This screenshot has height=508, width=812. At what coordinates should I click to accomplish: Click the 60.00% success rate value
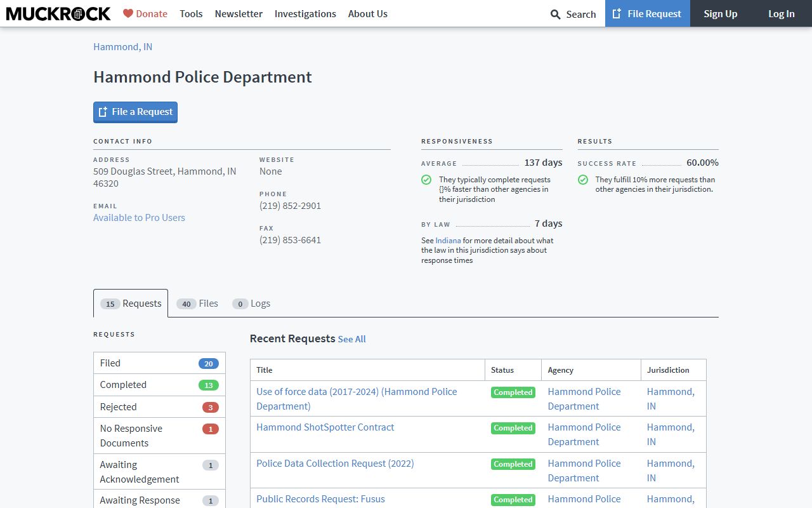[702, 163]
